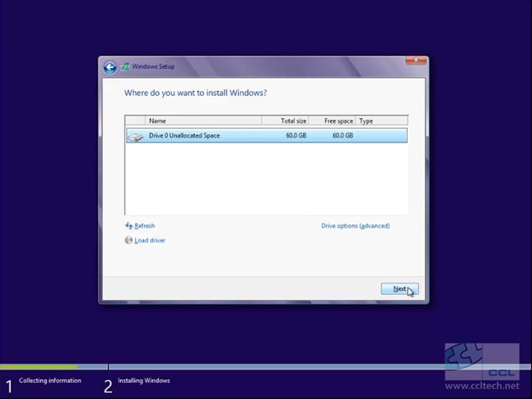The width and height of the screenshot is (532, 399).
Task: Click the Refresh link
Action: [x=145, y=226]
